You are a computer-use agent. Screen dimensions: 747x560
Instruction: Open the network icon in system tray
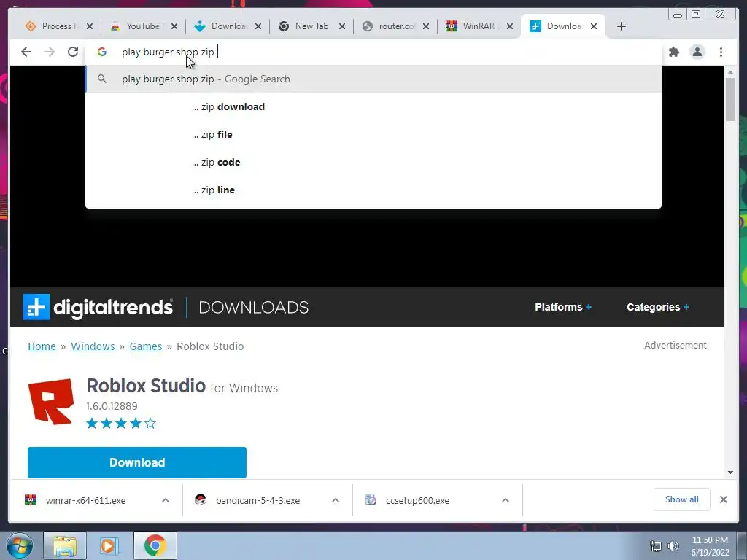tap(656, 545)
